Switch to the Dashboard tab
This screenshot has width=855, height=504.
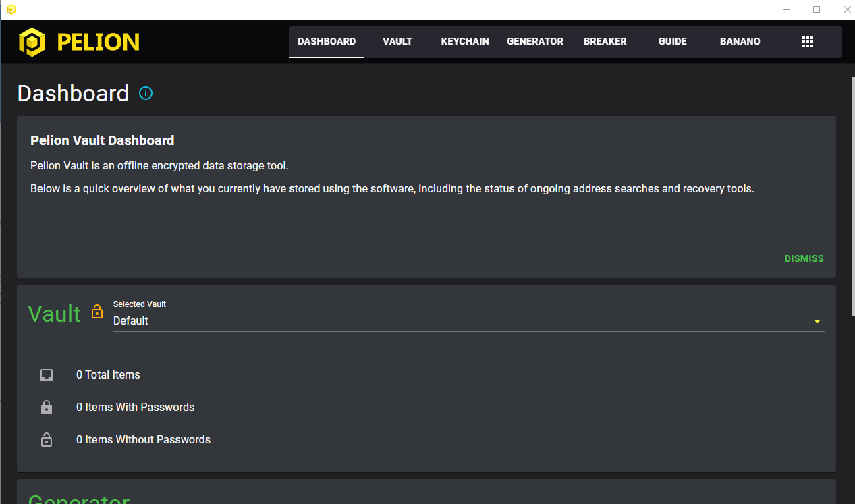coord(327,42)
